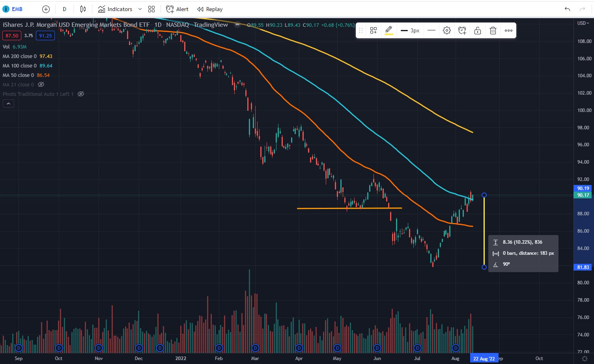Show the hidden MA 21 indicator
Viewport: 594px width, 364px height.
41,84
